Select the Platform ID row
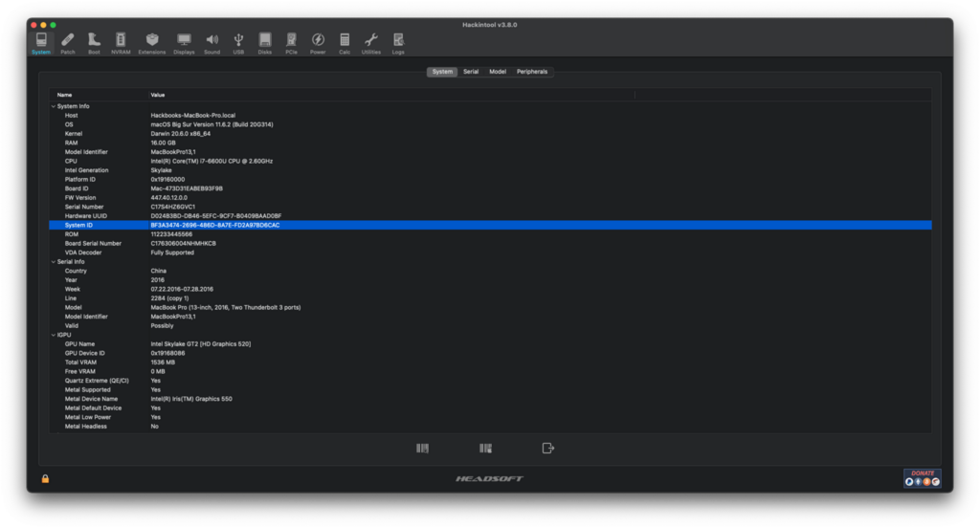 491,179
